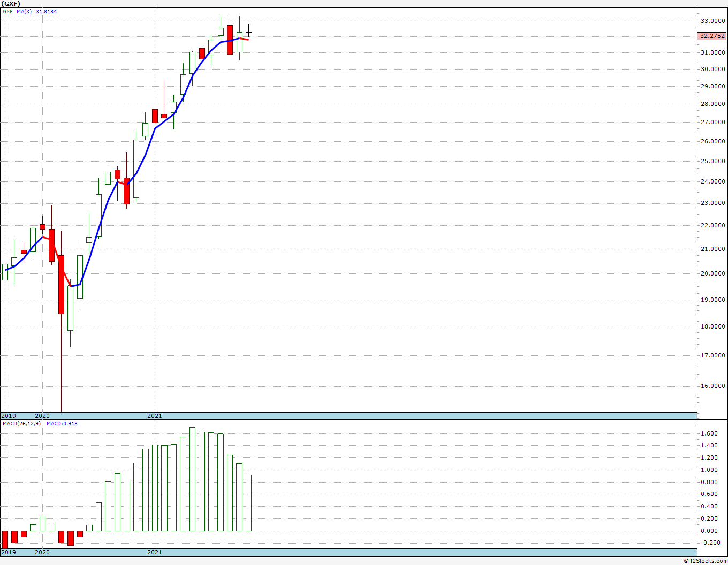
Task: Click 2019 on the MACD panel time axis
Action: click(x=9, y=552)
